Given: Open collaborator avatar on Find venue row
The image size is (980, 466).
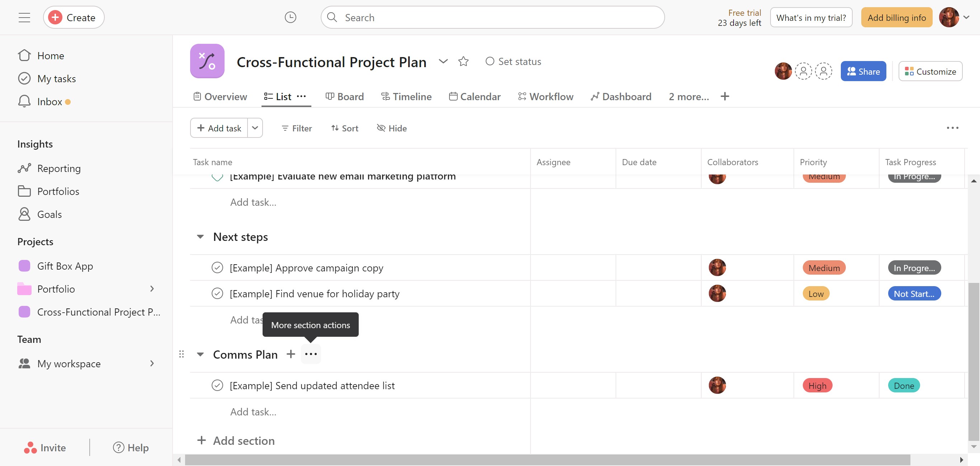Looking at the screenshot, I should pyautogui.click(x=717, y=294).
